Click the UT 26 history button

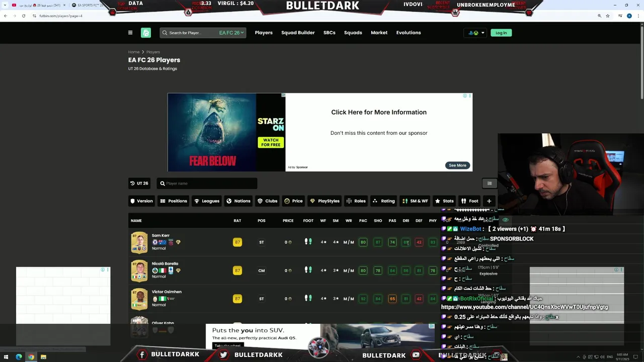point(139,184)
